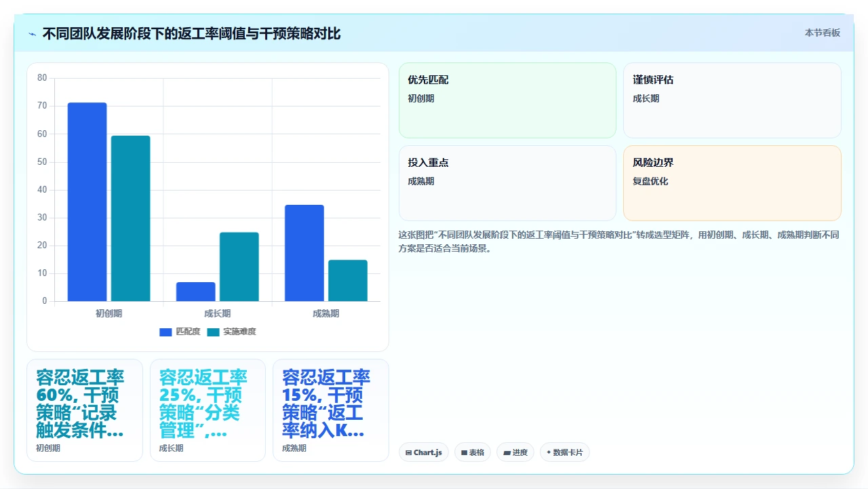Click the 成熟期 匹配度 bar

point(304,253)
